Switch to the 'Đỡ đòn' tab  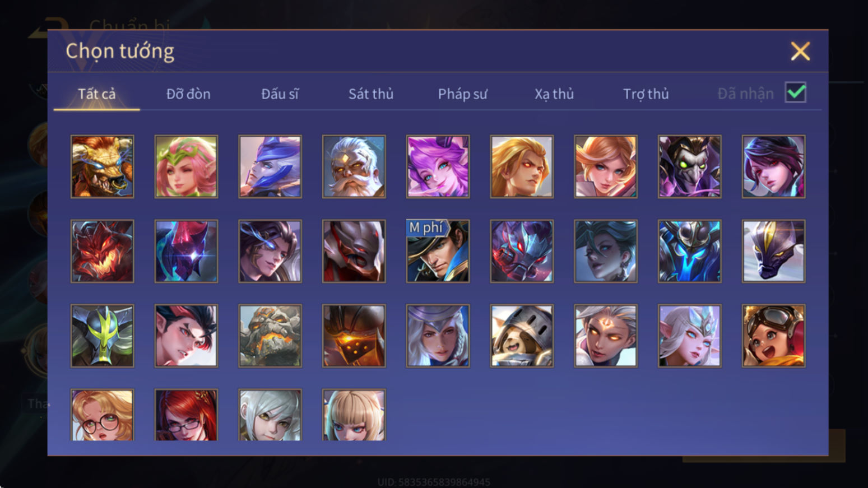[188, 94]
